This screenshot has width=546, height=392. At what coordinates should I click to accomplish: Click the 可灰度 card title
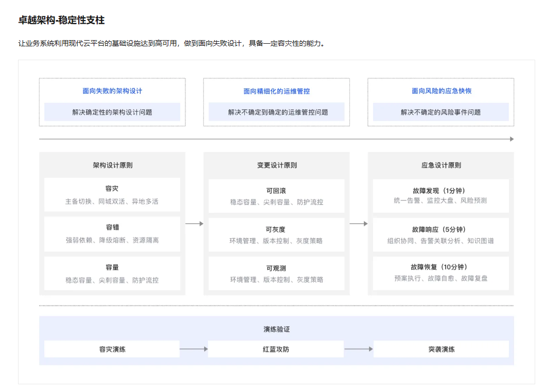click(x=275, y=229)
